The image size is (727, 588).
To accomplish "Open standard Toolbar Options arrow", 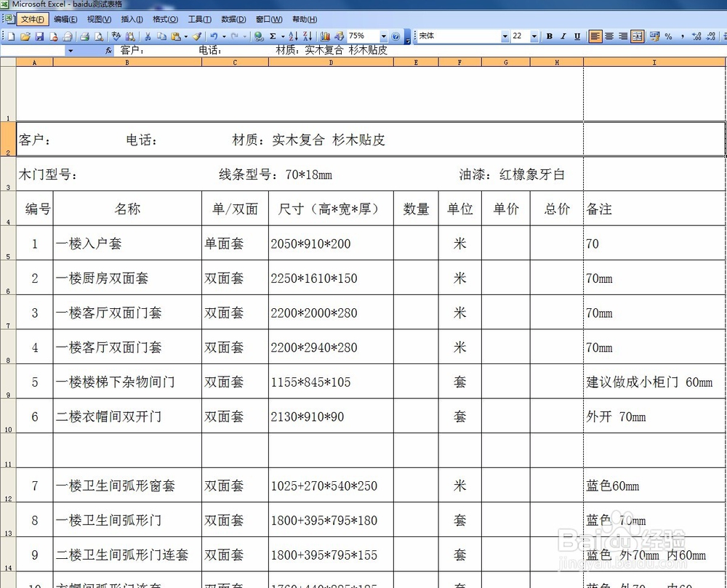I will pos(408,36).
